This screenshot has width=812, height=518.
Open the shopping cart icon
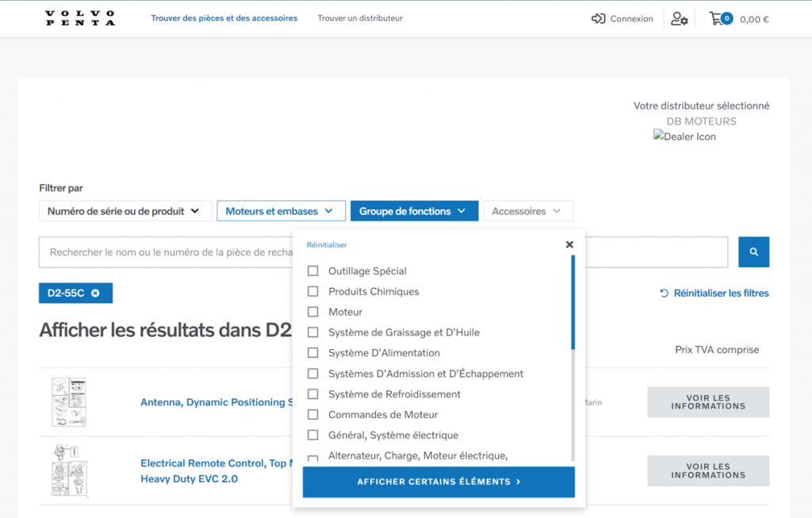pos(716,18)
